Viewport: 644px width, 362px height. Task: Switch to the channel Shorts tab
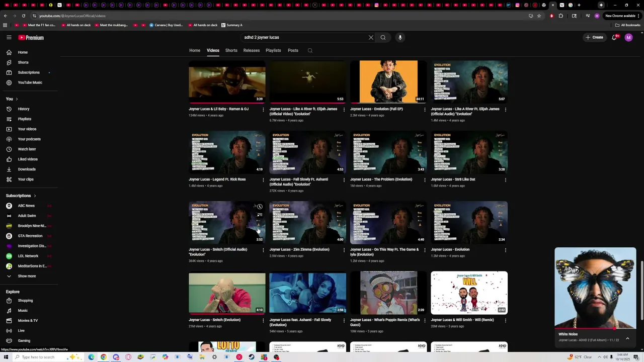(x=231, y=50)
